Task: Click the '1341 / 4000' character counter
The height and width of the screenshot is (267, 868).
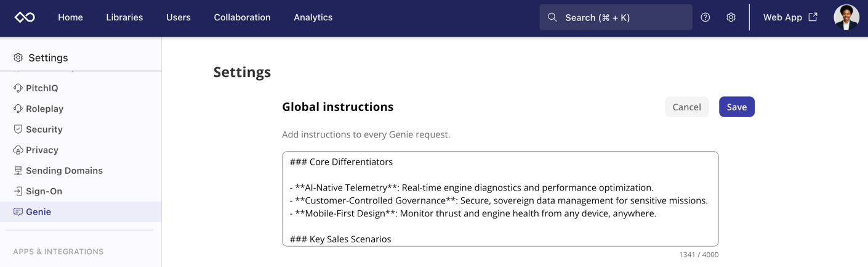Action: (x=699, y=255)
